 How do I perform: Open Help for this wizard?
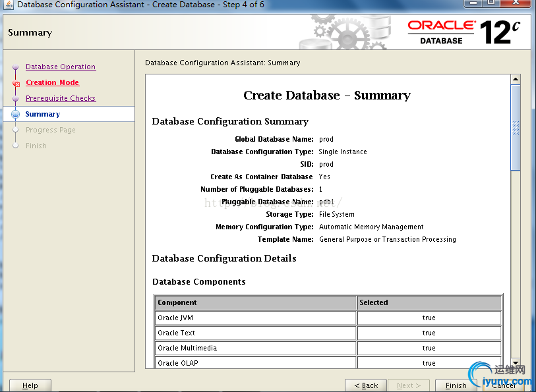(30, 385)
